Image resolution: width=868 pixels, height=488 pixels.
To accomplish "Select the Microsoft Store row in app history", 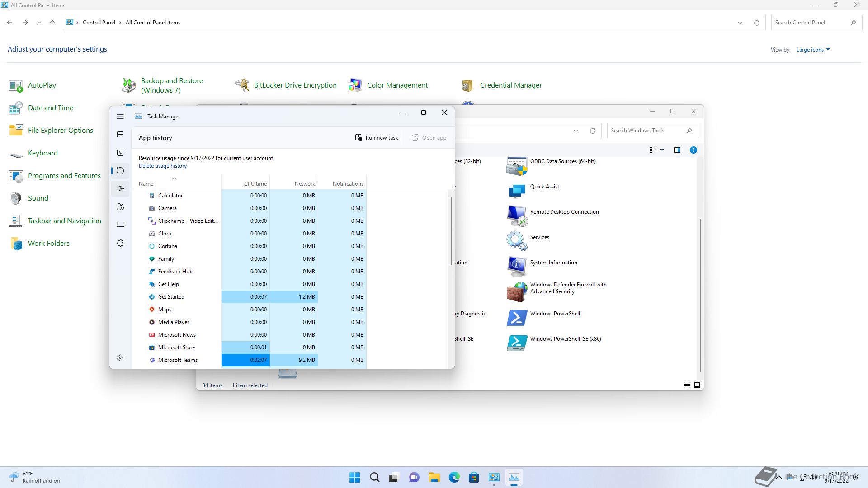I will pos(249,347).
